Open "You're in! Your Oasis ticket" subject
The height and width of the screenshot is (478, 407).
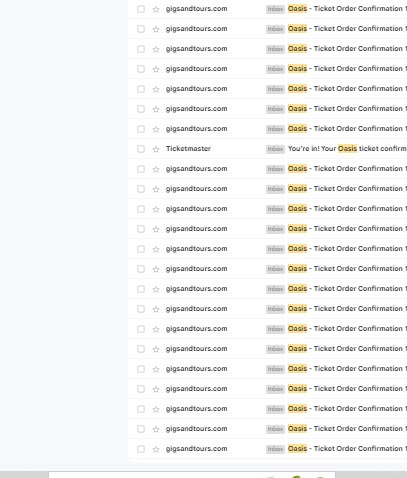(x=347, y=149)
